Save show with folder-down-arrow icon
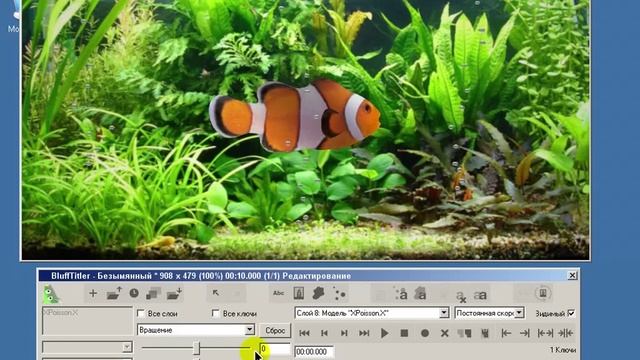The height and width of the screenshot is (360, 640). [x=174, y=293]
